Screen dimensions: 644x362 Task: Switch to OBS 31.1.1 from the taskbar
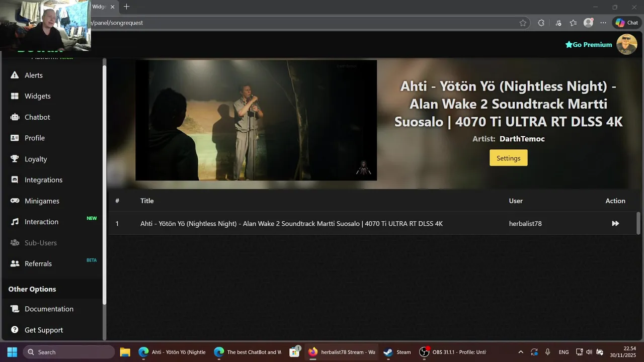[x=453, y=352]
